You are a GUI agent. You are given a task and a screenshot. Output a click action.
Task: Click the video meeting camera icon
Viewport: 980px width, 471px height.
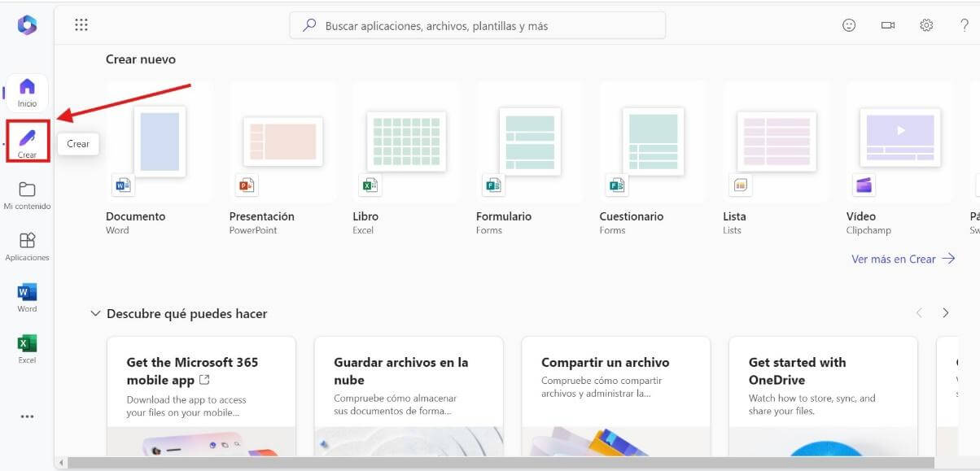click(x=888, y=25)
